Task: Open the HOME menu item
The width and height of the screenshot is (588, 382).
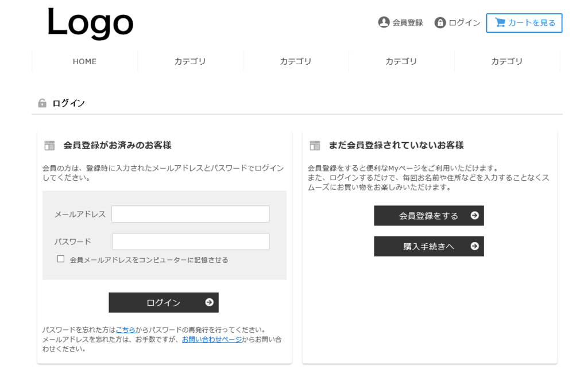Action: coord(84,61)
